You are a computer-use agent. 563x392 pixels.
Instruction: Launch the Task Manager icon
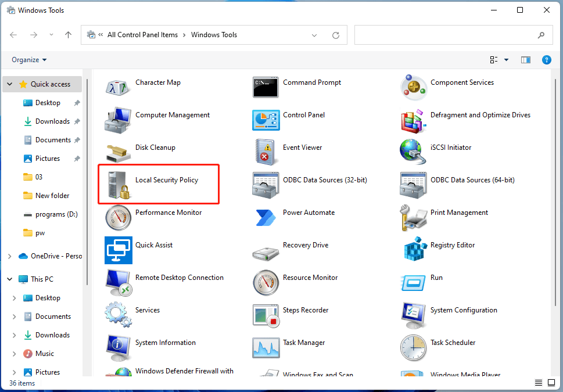point(266,348)
